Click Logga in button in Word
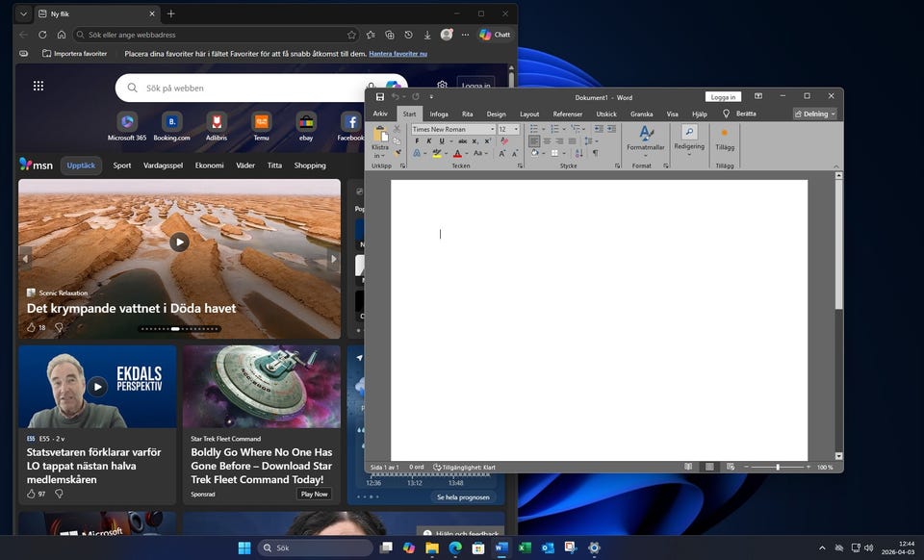This screenshot has width=924, height=560. [723, 96]
